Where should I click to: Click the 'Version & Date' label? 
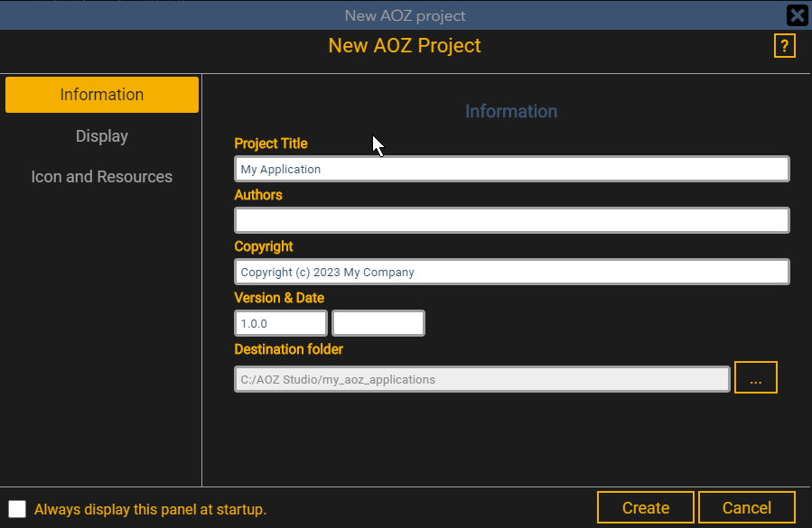(279, 298)
